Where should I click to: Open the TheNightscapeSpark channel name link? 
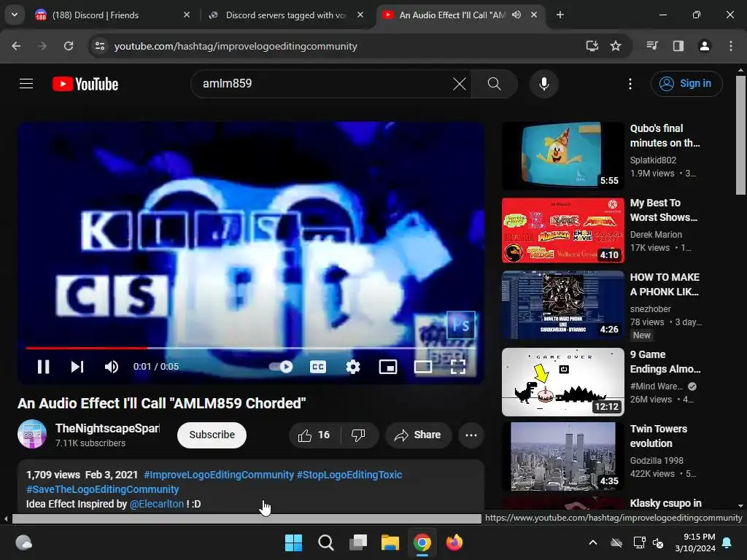click(108, 428)
